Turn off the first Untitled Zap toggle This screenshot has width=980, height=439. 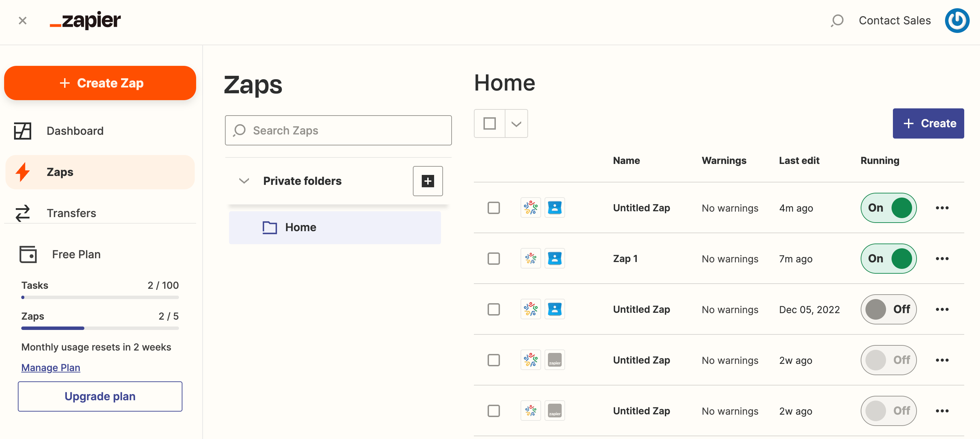pos(888,208)
